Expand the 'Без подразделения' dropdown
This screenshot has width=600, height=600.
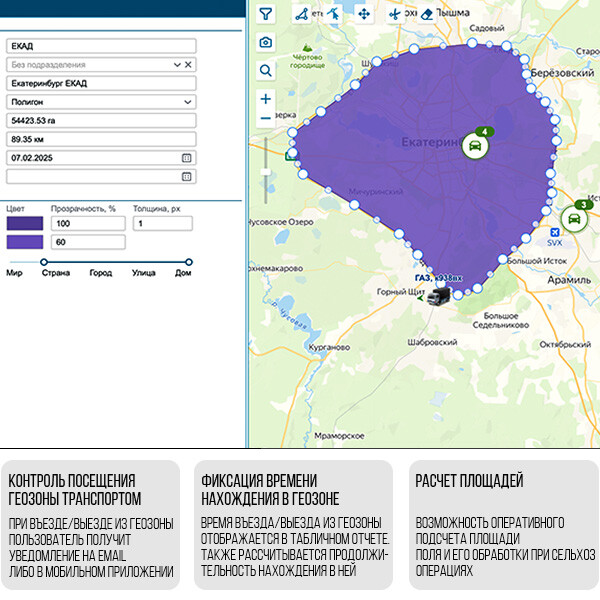tap(178, 64)
